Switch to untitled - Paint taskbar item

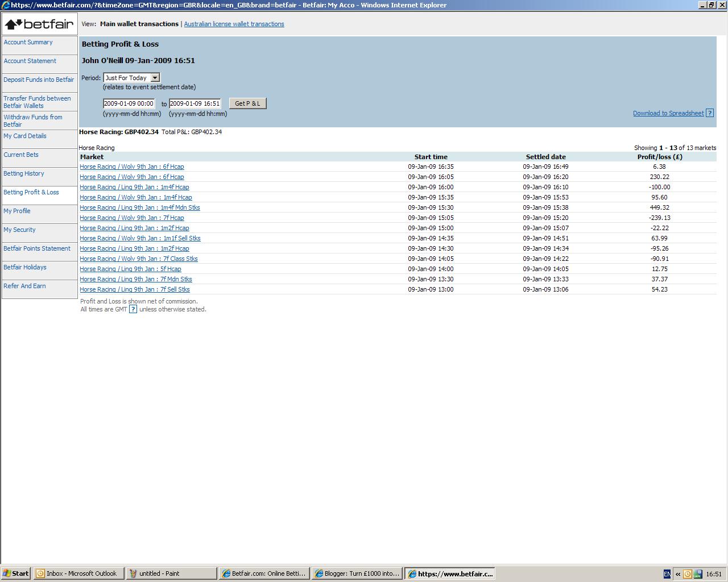[x=171, y=573]
